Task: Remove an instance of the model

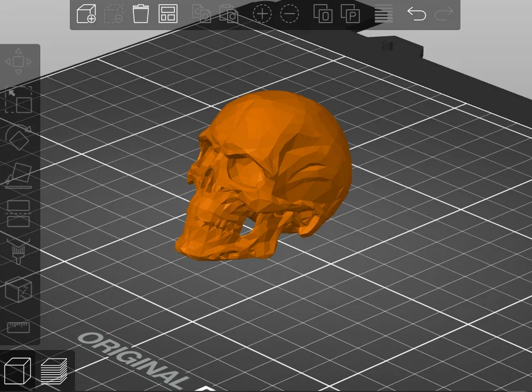Action: pyautogui.click(x=289, y=13)
